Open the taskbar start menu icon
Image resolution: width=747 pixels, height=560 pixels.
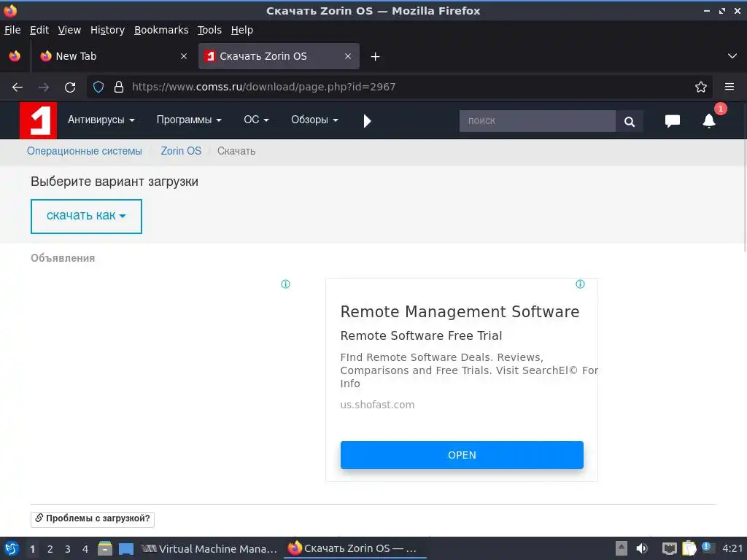coord(12,548)
